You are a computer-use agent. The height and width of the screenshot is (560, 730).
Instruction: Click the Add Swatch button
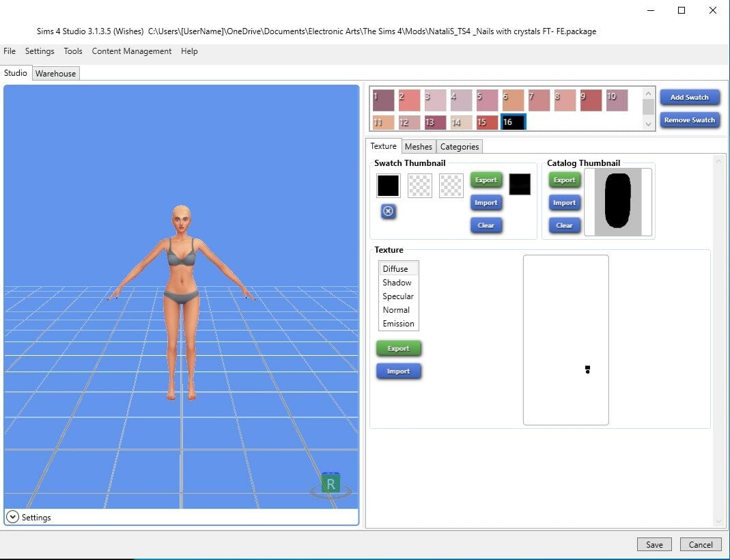tap(690, 97)
